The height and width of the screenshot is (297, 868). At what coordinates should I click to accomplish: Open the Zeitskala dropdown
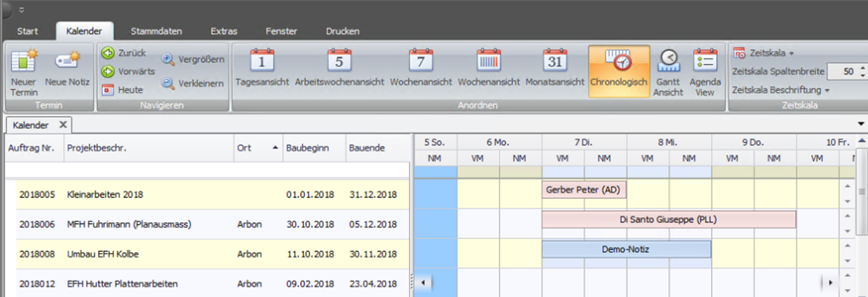764,53
